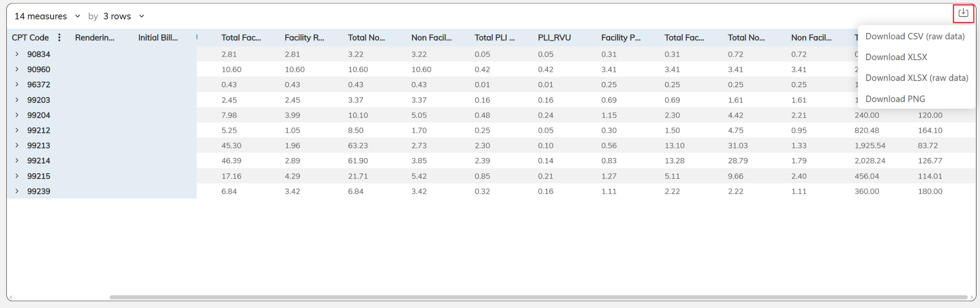Expand row for CPT code 99203

tap(17, 100)
